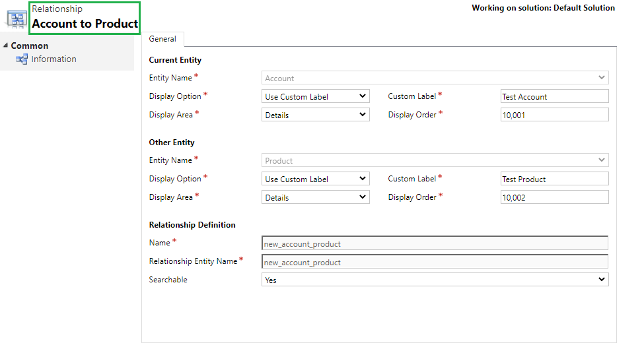Viewport: 644px width, 351px height.
Task: Click Working on solution: Default Solution text
Action: pos(543,8)
